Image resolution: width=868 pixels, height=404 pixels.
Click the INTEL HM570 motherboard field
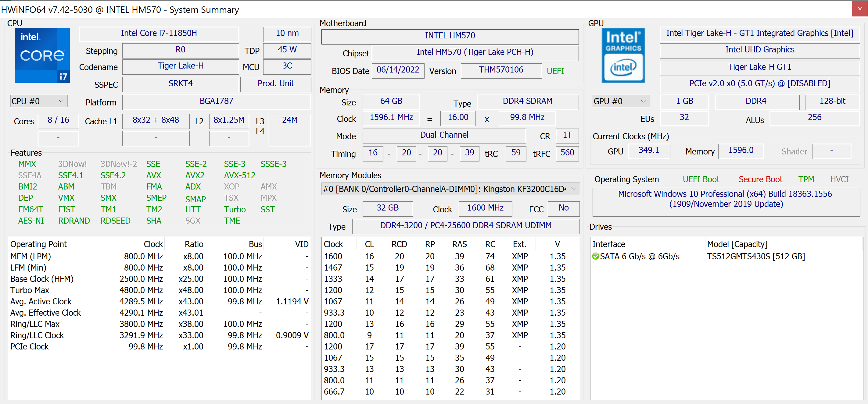(450, 36)
